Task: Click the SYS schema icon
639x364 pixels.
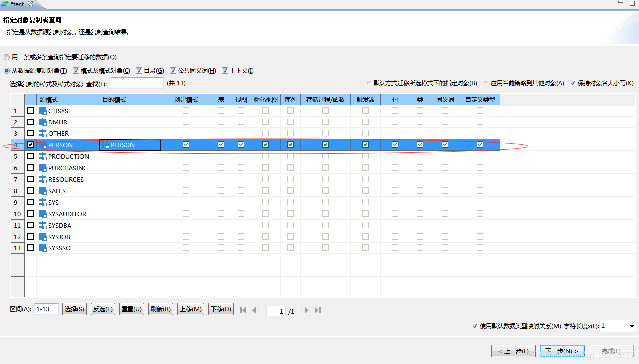Action: pyautogui.click(x=43, y=202)
